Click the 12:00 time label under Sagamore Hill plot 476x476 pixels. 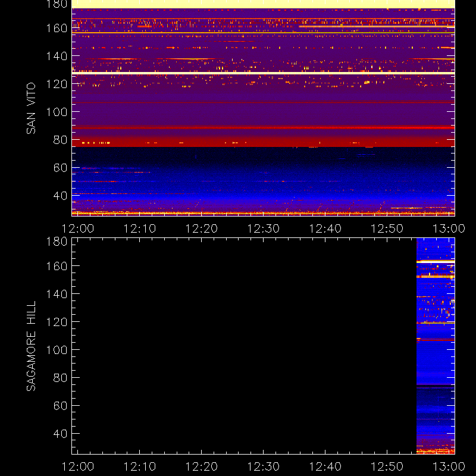coord(78,466)
